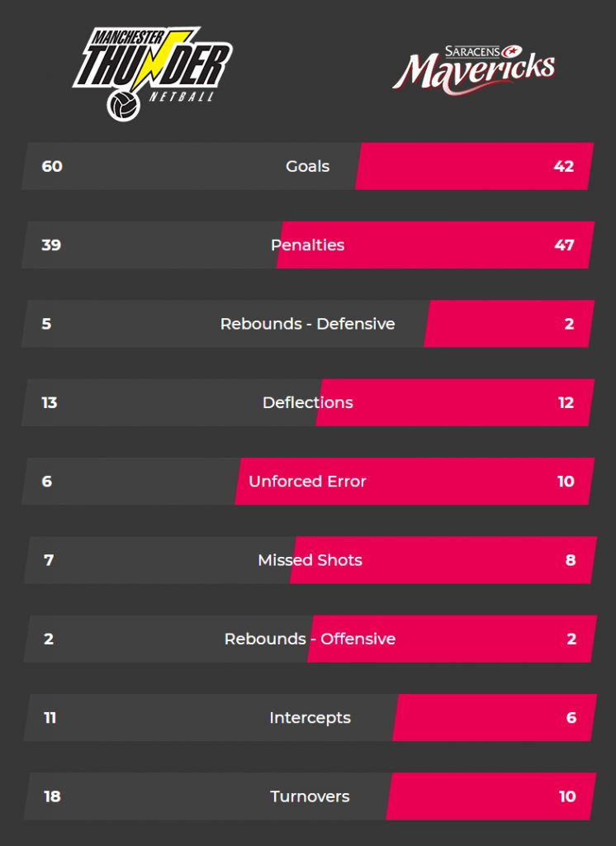Select the Unforced Error label
Viewport: 616px width, 846px height.
point(307,482)
